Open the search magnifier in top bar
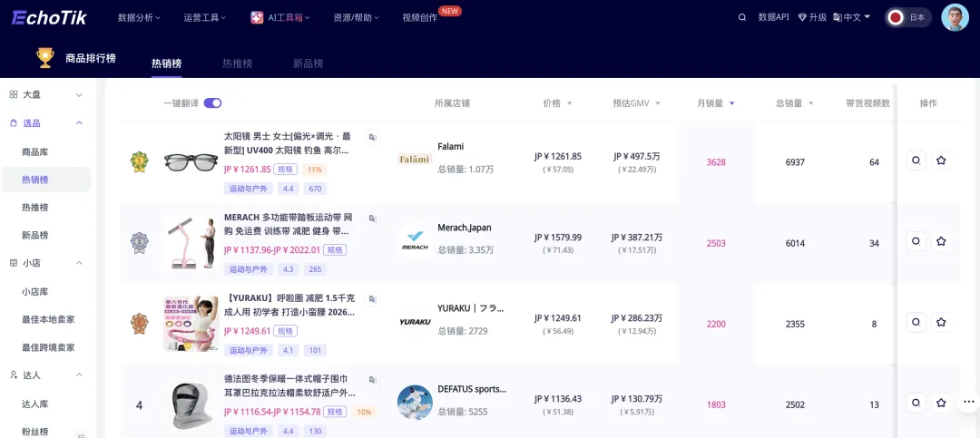980x438 pixels. (x=742, y=17)
